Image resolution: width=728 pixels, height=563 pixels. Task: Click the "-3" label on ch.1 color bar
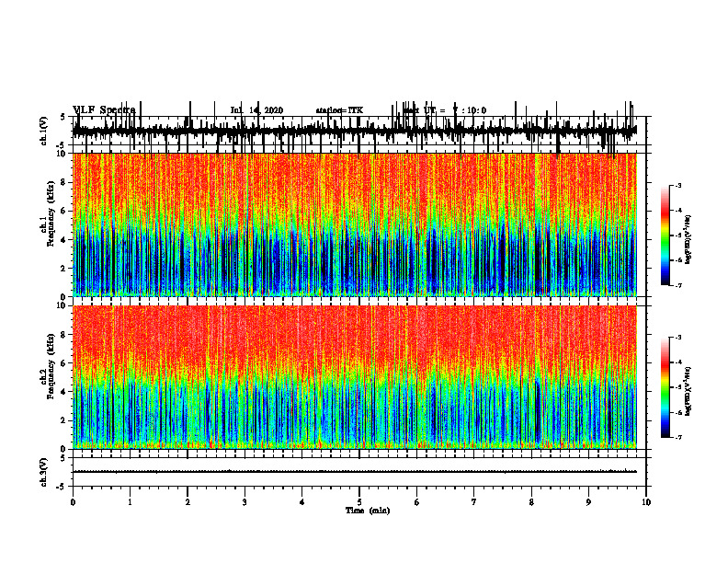coord(678,185)
